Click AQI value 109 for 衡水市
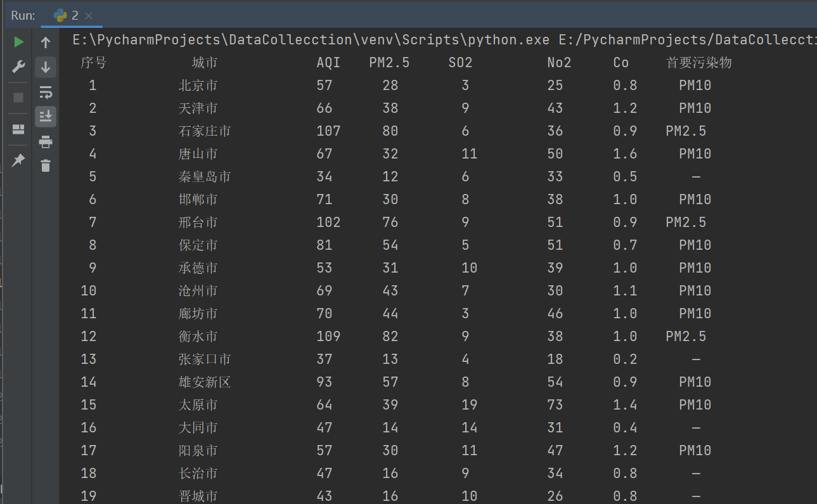Viewport: 817px width, 504px height. point(328,337)
